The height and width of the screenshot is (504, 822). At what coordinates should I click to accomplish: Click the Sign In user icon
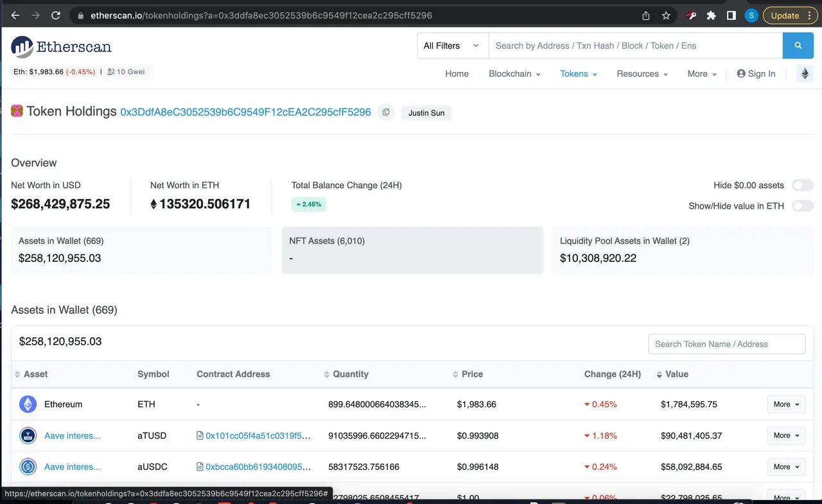pos(741,74)
